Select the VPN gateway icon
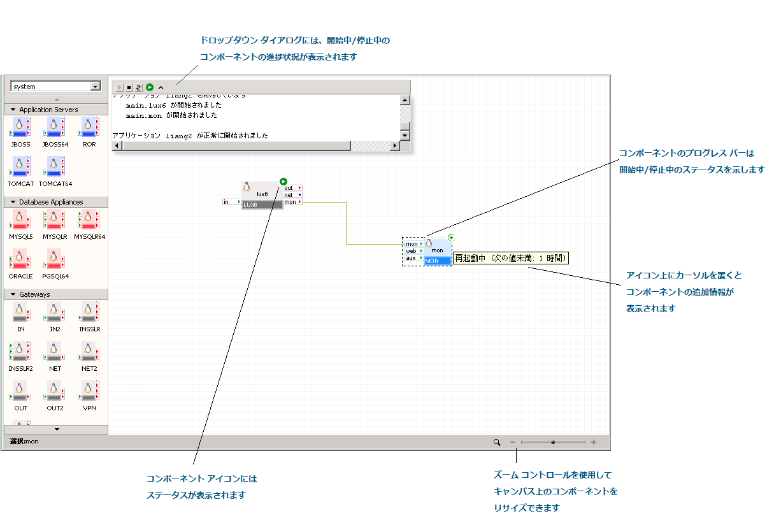This screenshot has width=767, height=532. pyautogui.click(x=89, y=391)
